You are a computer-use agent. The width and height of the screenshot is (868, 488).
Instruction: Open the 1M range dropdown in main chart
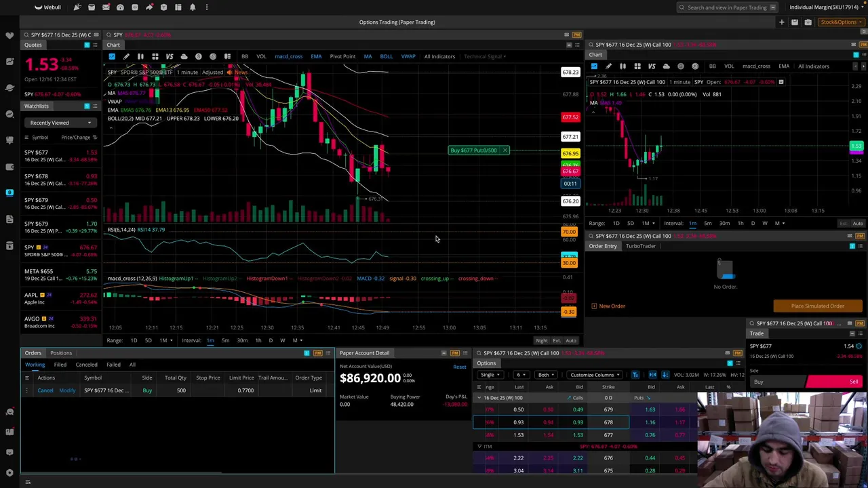(165, 340)
